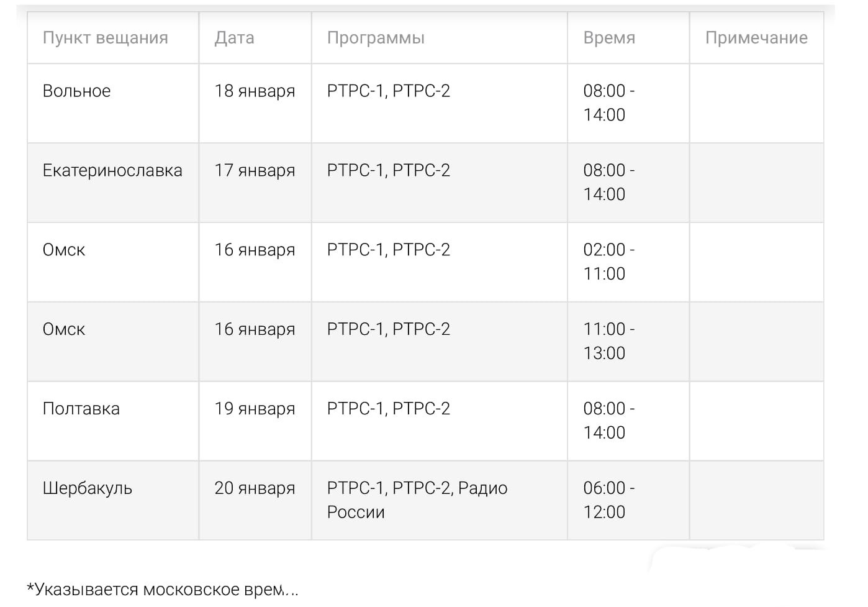Click the "06:00 - 12:00" time cell
Viewport: 868px width, 607px height.
[x=608, y=500]
